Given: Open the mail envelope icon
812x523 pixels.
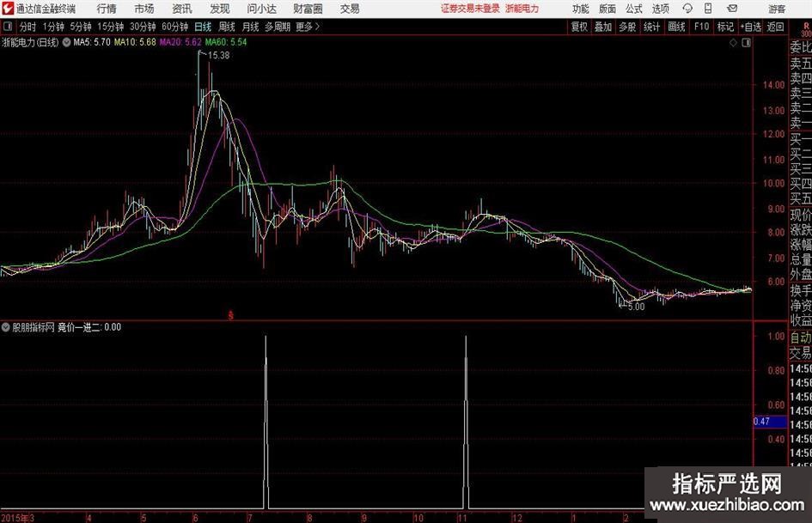Looking at the screenshot, I should [732, 9].
